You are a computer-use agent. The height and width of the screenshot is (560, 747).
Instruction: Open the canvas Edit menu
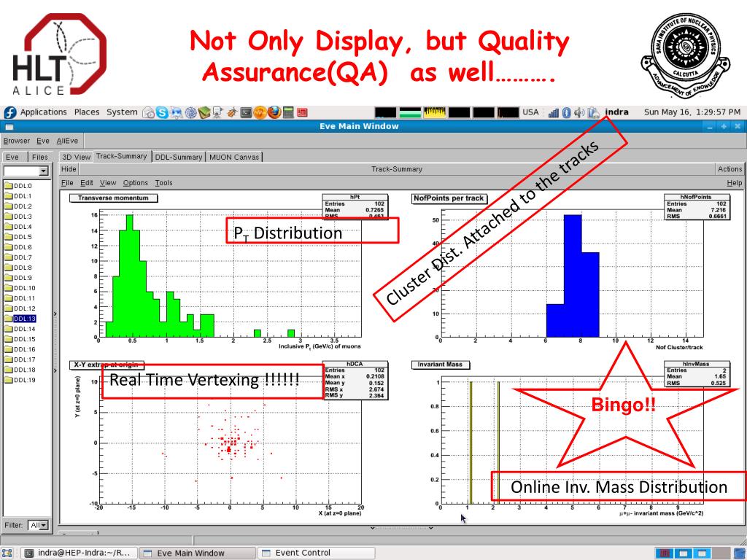87,183
